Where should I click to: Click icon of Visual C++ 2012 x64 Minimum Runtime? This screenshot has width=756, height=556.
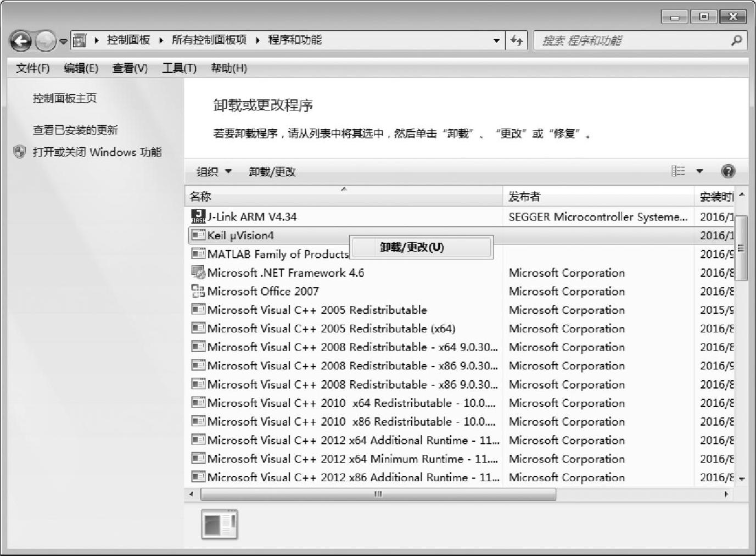point(198,459)
